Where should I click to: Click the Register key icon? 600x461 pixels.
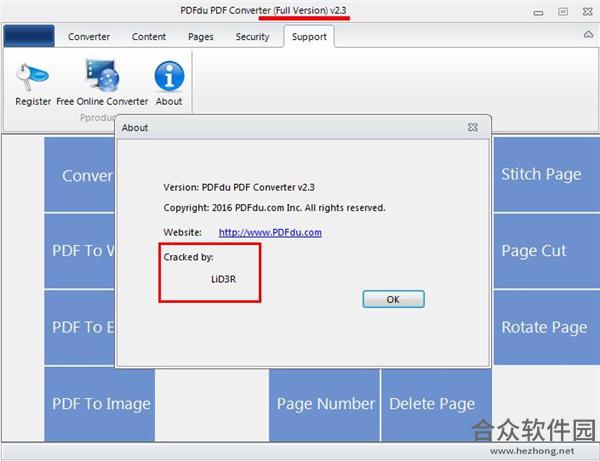click(33, 77)
